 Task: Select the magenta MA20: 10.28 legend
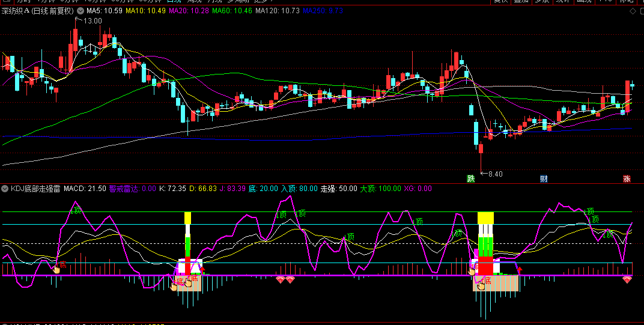[189, 11]
